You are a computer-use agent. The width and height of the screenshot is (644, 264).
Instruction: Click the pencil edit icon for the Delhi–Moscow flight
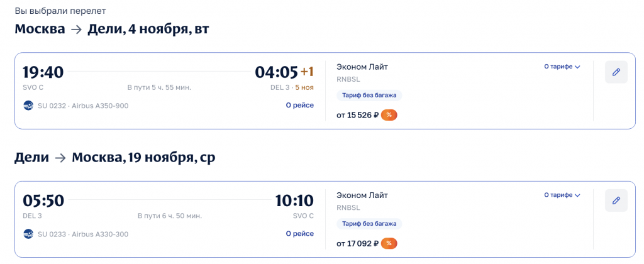(616, 201)
